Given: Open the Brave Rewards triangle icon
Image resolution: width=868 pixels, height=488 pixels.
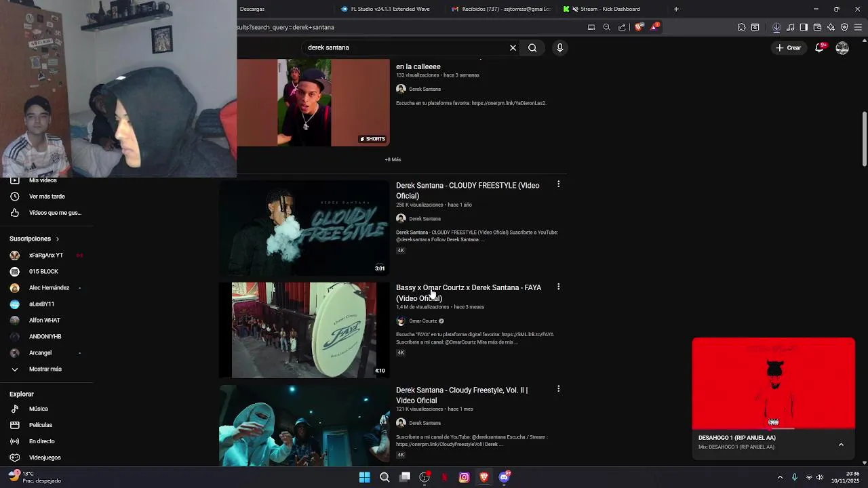Looking at the screenshot, I should pyautogui.click(x=654, y=27).
